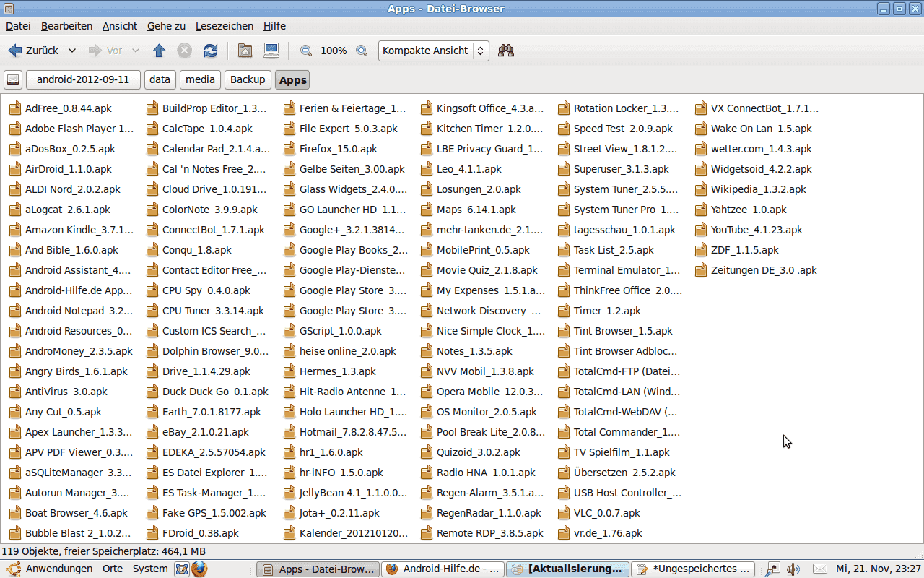Open the Orte panel menu
The width and height of the screenshot is (924, 578).
[x=113, y=569]
